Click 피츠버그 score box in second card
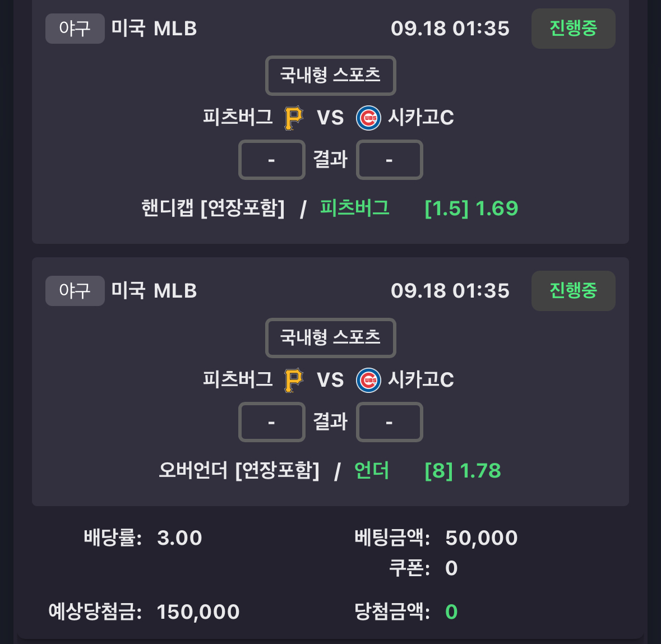661x644 pixels. tap(272, 422)
